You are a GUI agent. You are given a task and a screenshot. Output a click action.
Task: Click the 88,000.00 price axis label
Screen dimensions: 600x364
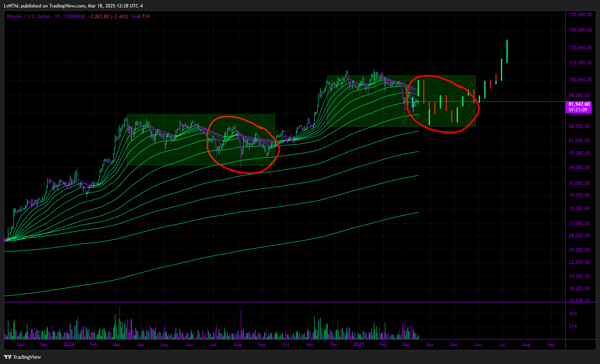click(579, 96)
